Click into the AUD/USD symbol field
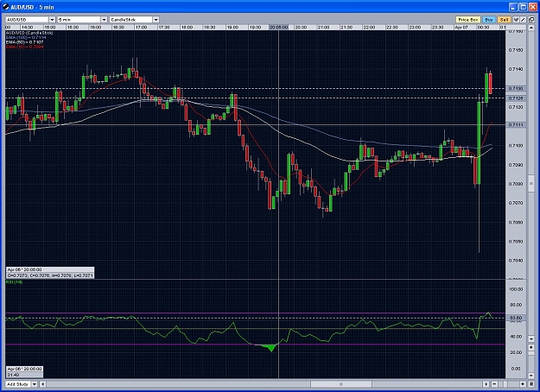This screenshot has width=540, height=392. tap(27, 20)
